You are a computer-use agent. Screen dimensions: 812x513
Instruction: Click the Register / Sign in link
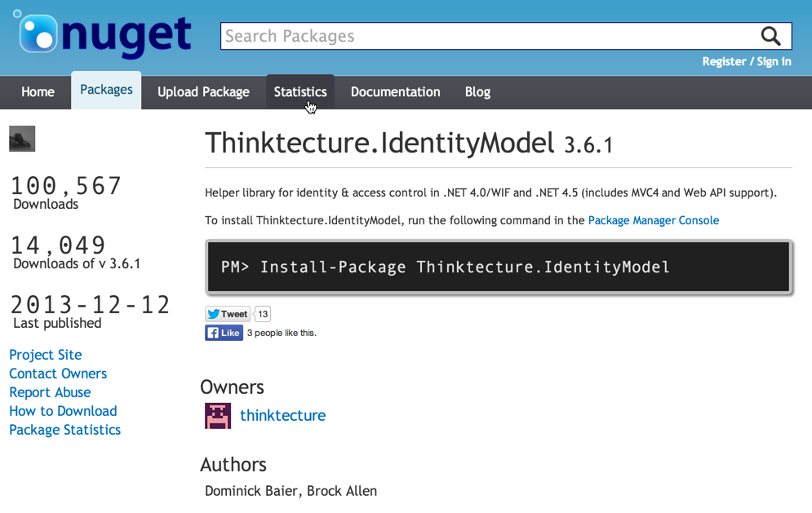pos(746,61)
